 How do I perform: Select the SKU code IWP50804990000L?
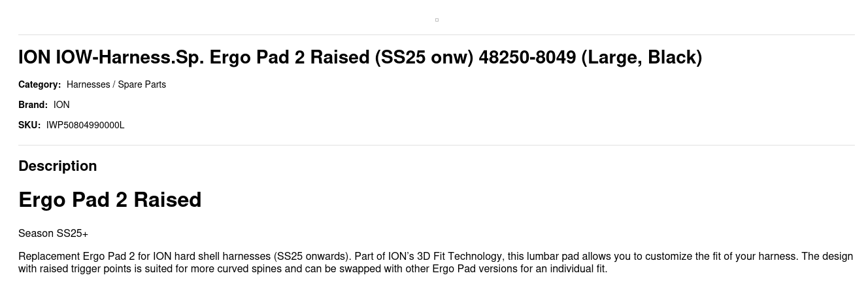pyautogui.click(x=85, y=125)
